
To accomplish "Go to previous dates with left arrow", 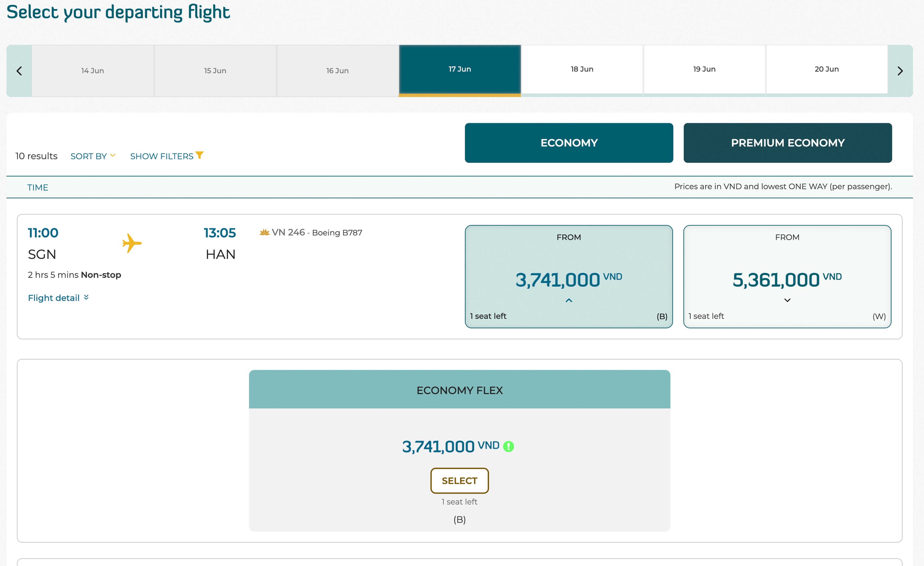I will (19, 71).
